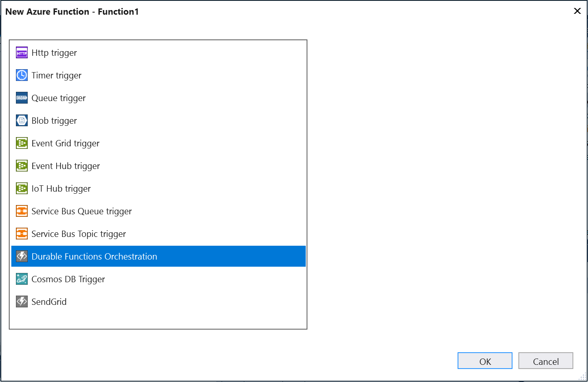Select the Http trigger list item
The height and width of the screenshot is (382, 588).
pos(159,53)
